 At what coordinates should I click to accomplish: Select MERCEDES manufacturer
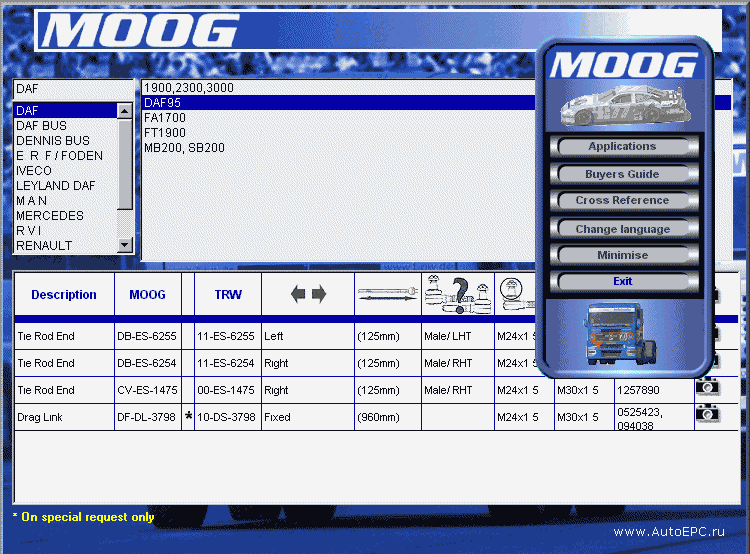click(x=66, y=216)
